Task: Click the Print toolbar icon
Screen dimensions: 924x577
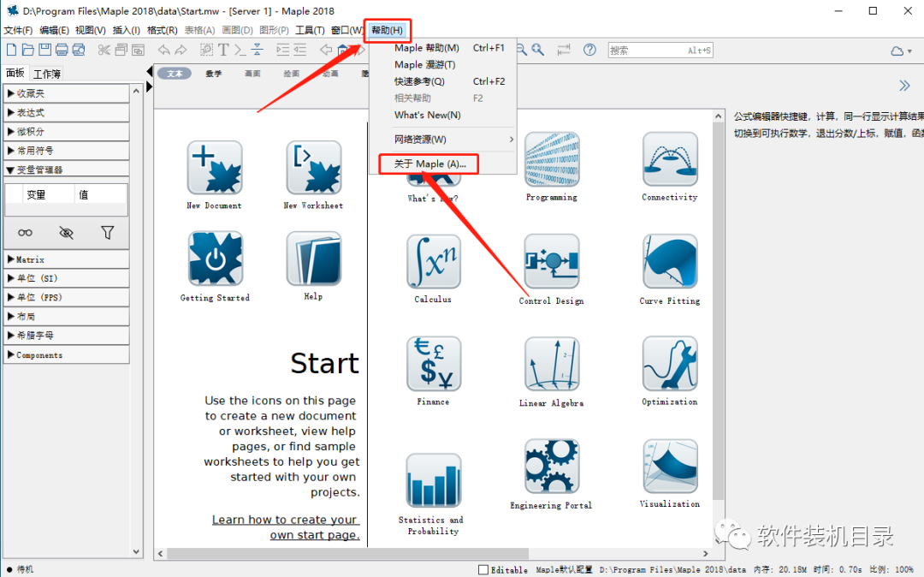Action: click(x=62, y=51)
